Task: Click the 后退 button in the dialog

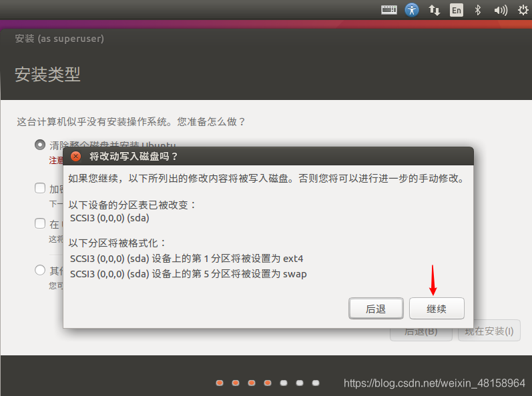Action: (x=376, y=309)
